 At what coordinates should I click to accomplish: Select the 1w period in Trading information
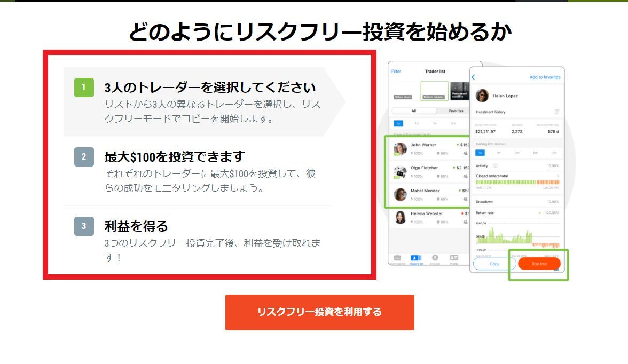pyautogui.click(x=480, y=153)
